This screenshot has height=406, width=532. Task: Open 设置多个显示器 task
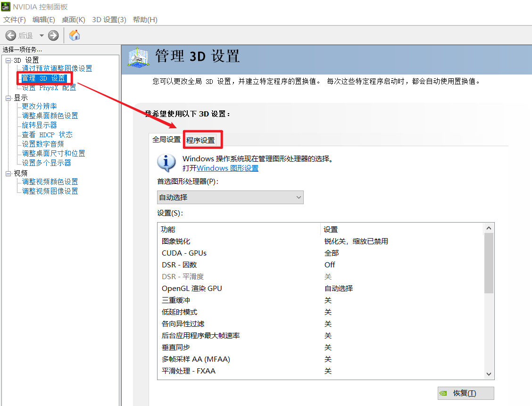tap(47, 163)
